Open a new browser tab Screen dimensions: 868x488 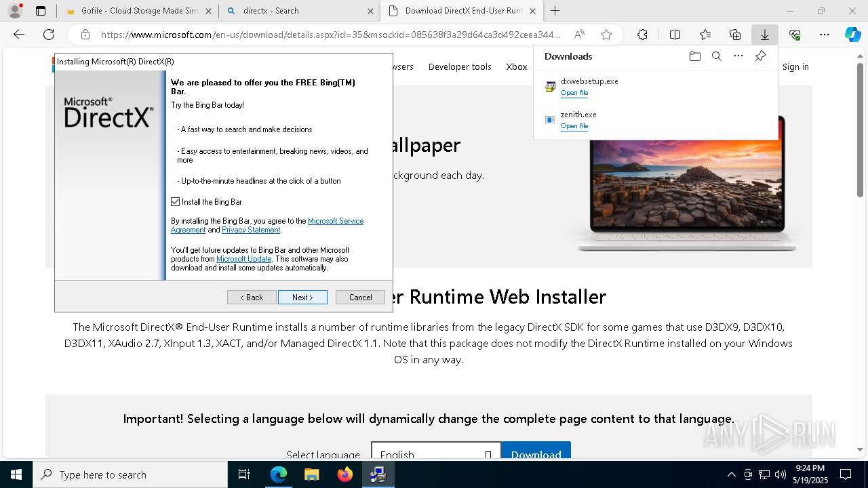pyautogui.click(x=555, y=11)
